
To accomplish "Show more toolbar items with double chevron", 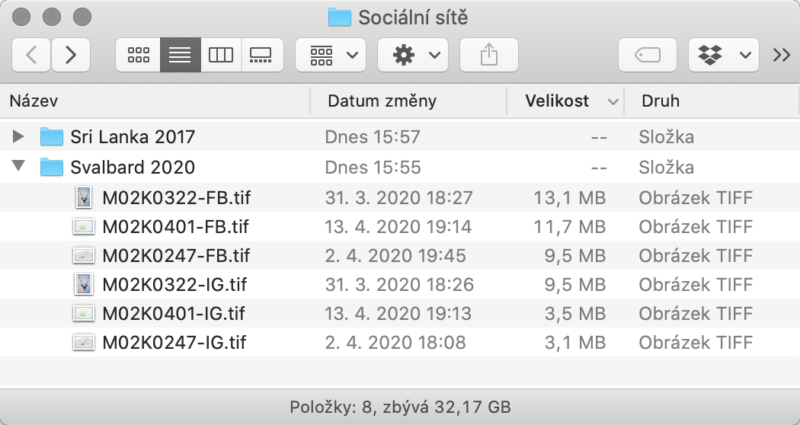I will coord(781,55).
